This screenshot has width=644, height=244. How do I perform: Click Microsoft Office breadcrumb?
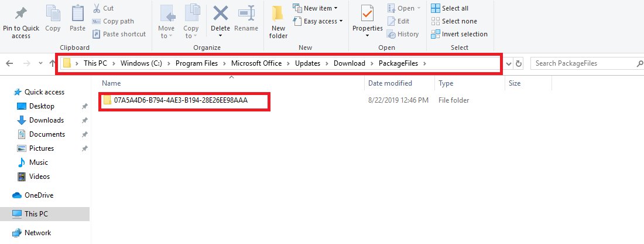[x=256, y=63]
